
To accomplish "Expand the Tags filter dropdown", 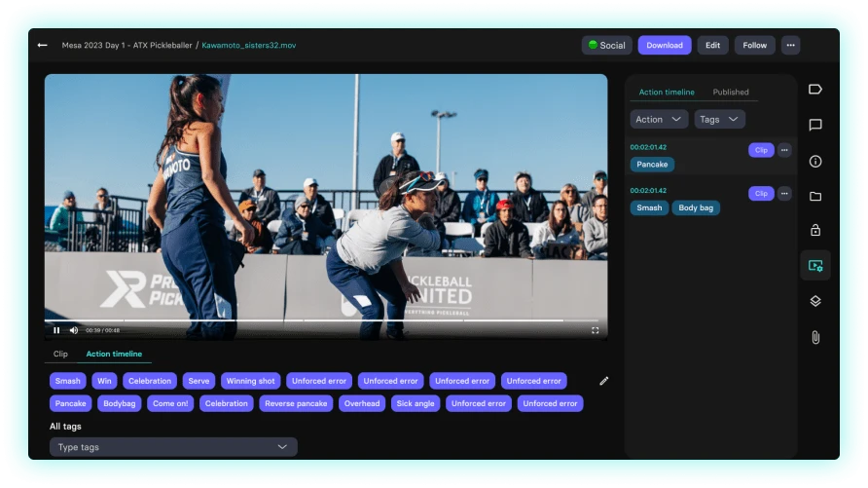I will click(x=719, y=119).
